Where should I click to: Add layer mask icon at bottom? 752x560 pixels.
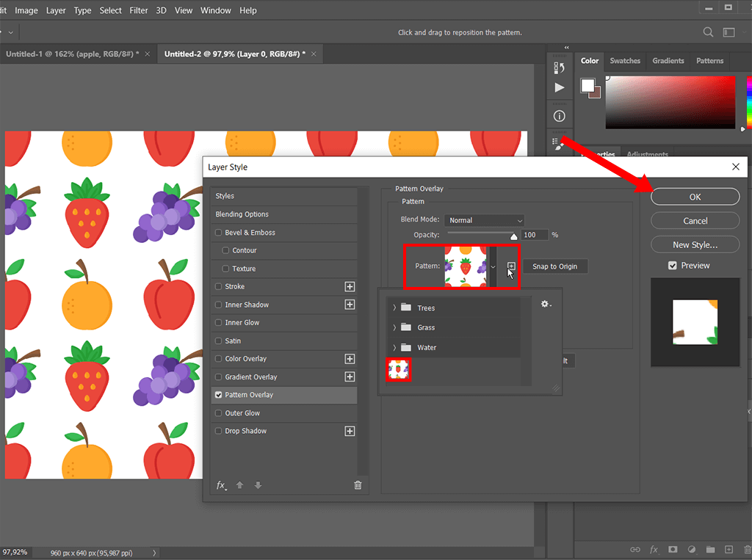point(673,550)
